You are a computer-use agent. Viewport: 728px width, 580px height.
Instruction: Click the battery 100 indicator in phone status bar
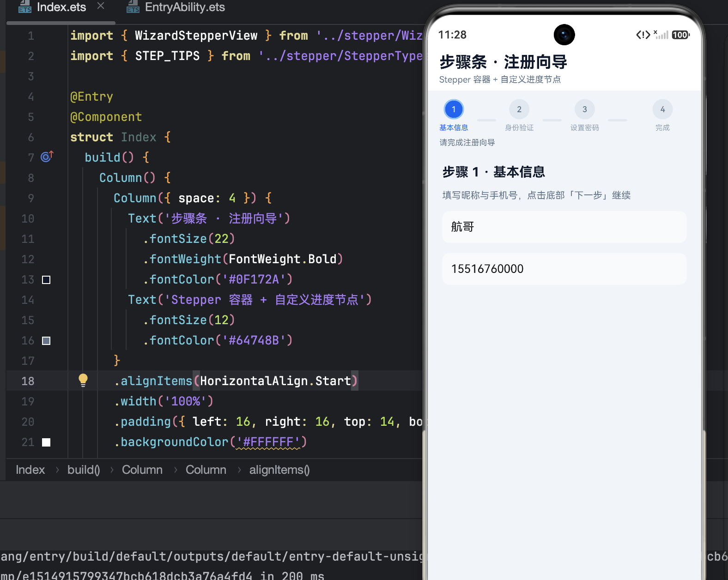coord(680,35)
